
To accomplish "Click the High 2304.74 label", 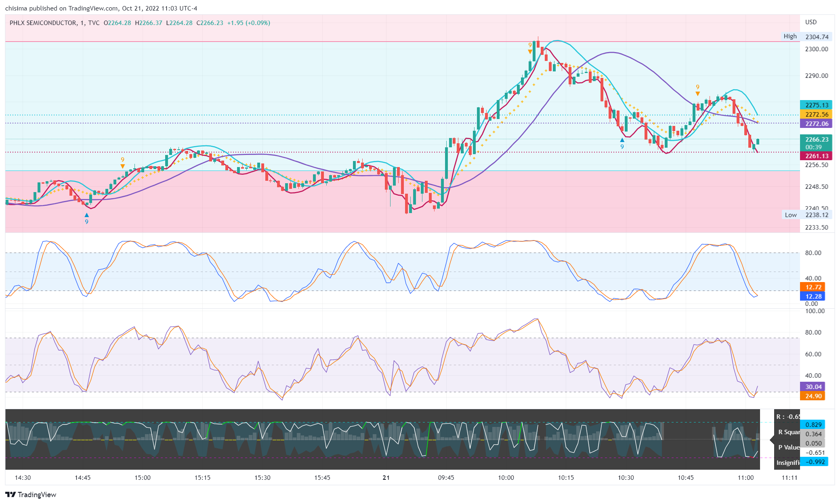I will pos(806,36).
